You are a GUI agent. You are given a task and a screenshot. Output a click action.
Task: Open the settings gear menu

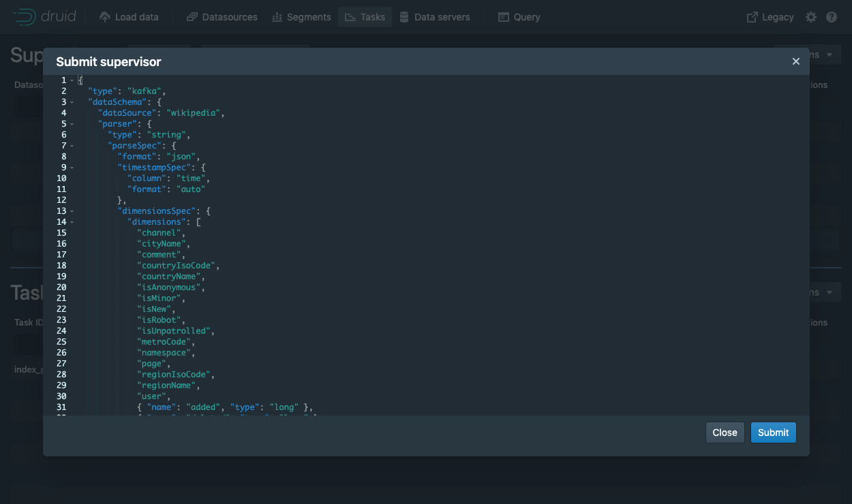[x=810, y=17]
